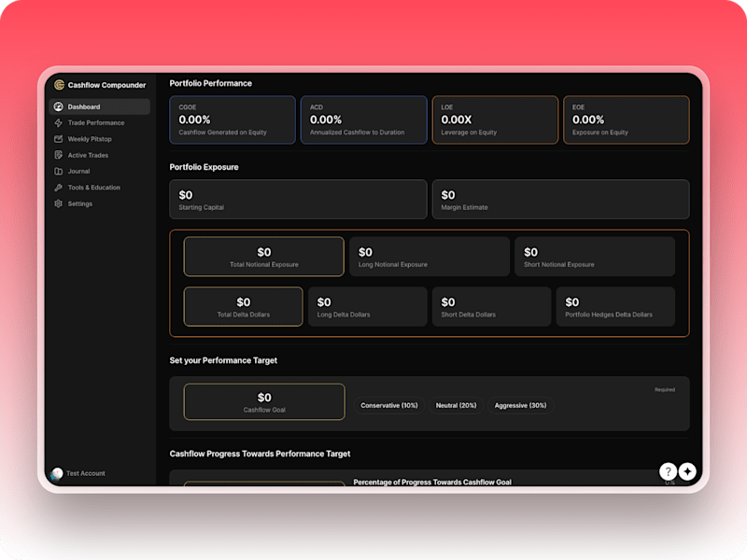Click the Starting Capital card
Image resolution: width=747 pixels, height=560 pixels.
tap(298, 200)
